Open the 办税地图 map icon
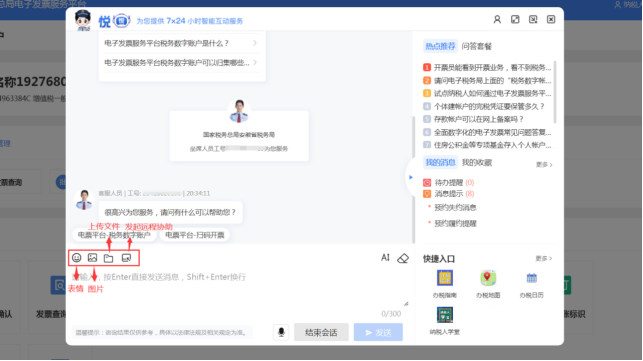643x361 pixels. pos(488,278)
